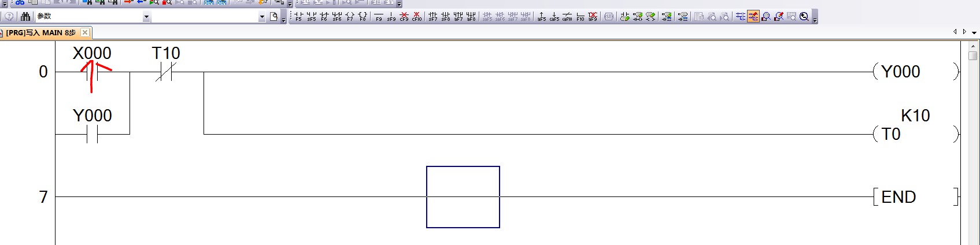Insert output coil F7
Screen dimensions: 980x245
(350, 17)
